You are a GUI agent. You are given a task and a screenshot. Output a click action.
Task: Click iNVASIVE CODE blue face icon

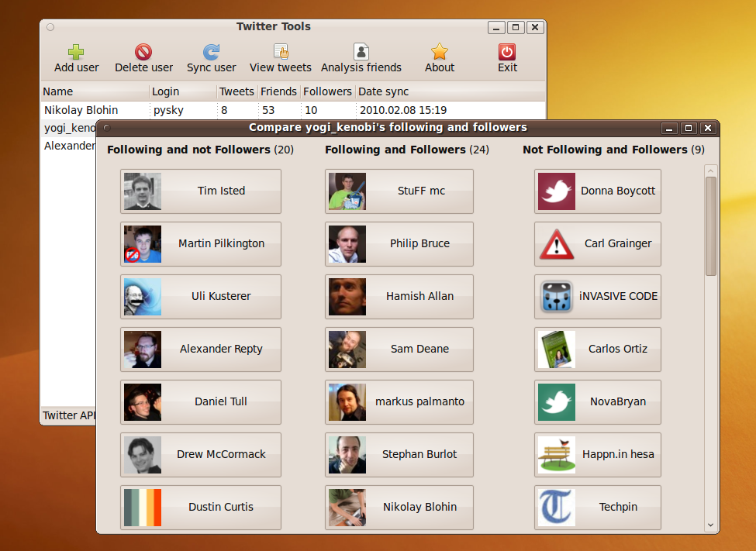557,297
